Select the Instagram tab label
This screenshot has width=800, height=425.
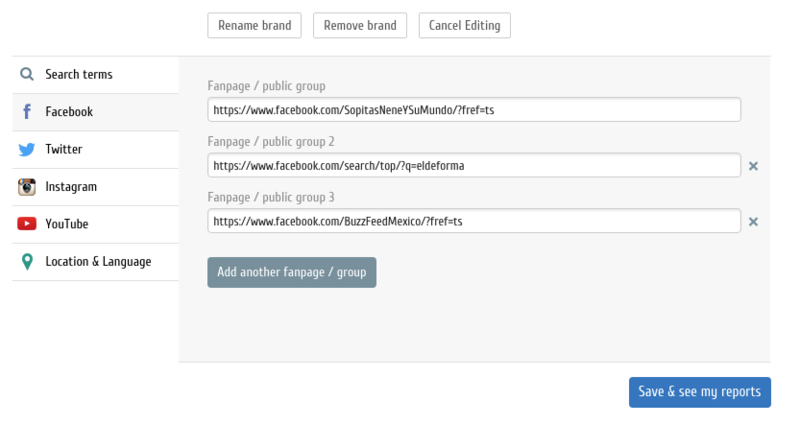(x=70, y=187)
